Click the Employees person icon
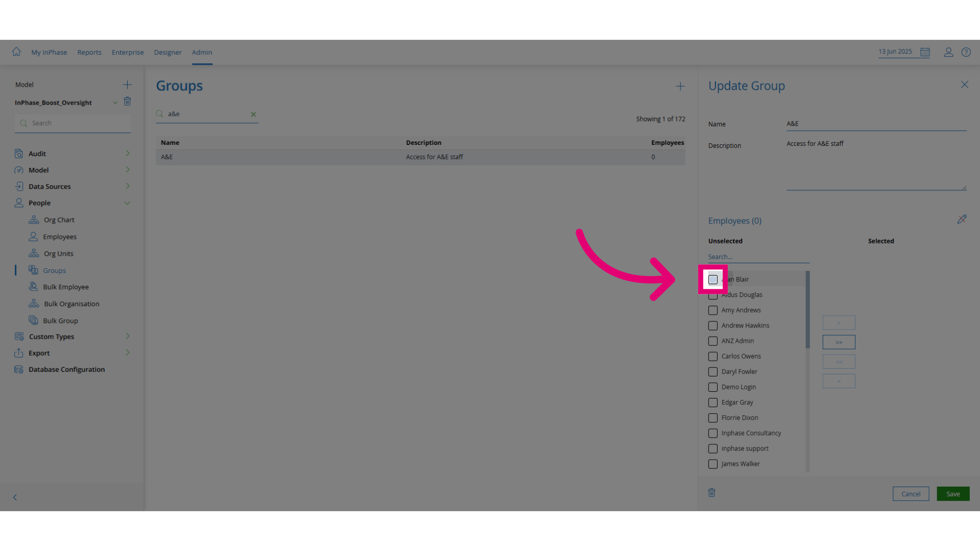Screen dimensions: 980x551 coord(33,237)
